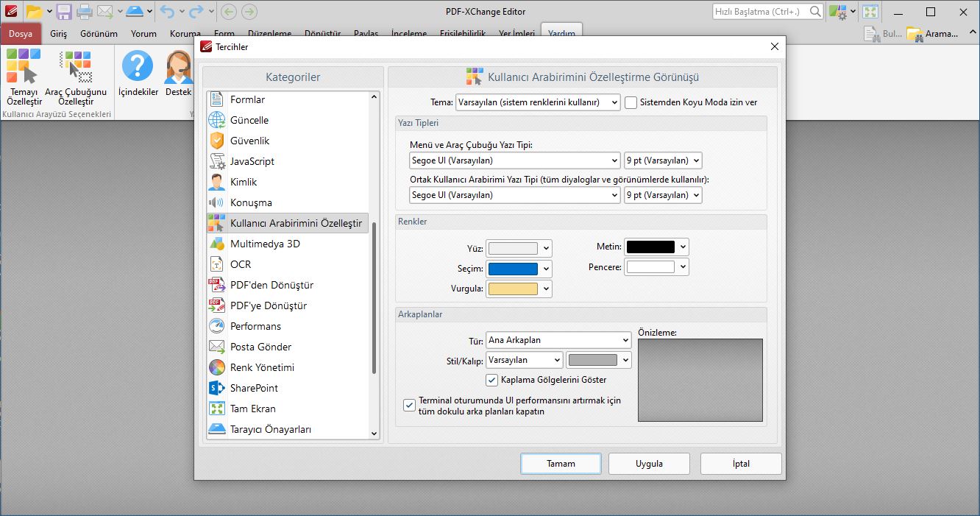Open the Tema dropdown
The image size is (980, 516).
(x=538, y=102)
